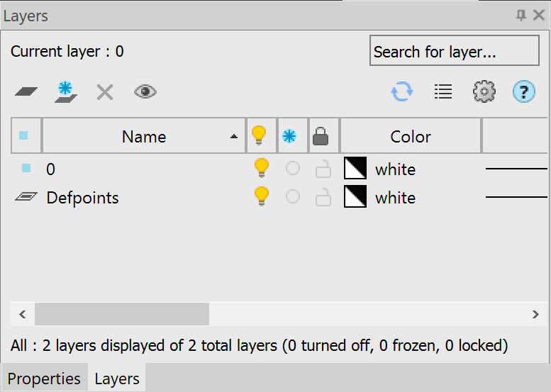Click the Color column header
Viewport: 551px width, 392px height.
coord(411,137)
